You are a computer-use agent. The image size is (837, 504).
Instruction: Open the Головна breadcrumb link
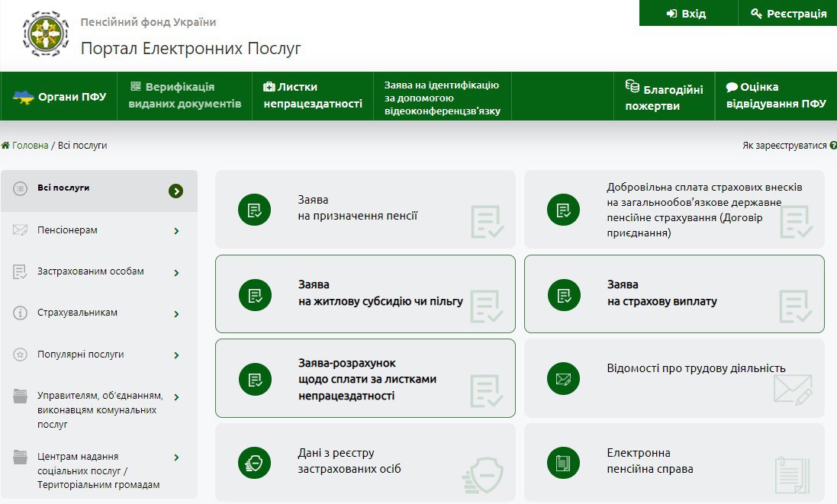[30, 145]
